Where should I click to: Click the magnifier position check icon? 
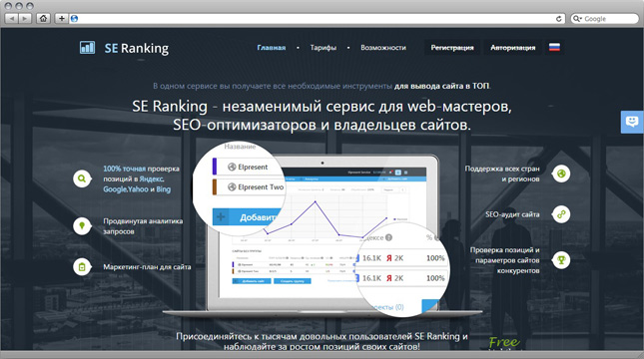pyautogui.click(x=82, y=179)
